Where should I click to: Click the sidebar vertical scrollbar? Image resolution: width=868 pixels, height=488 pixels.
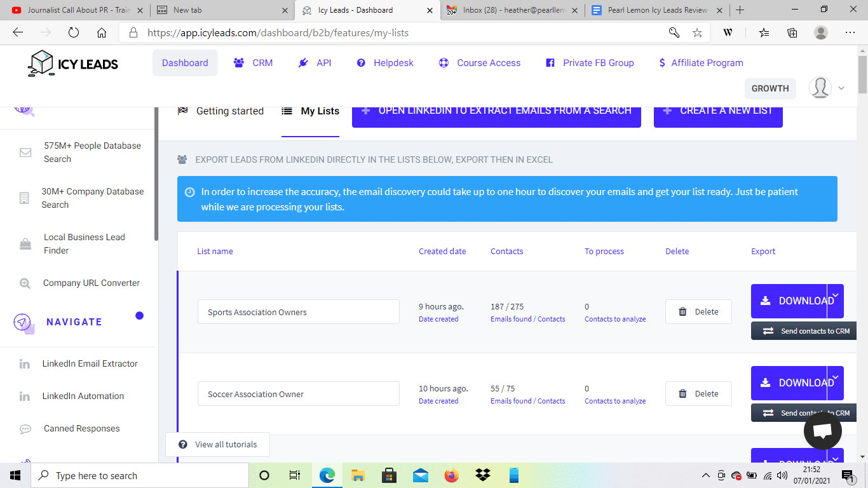click(156, 175)
